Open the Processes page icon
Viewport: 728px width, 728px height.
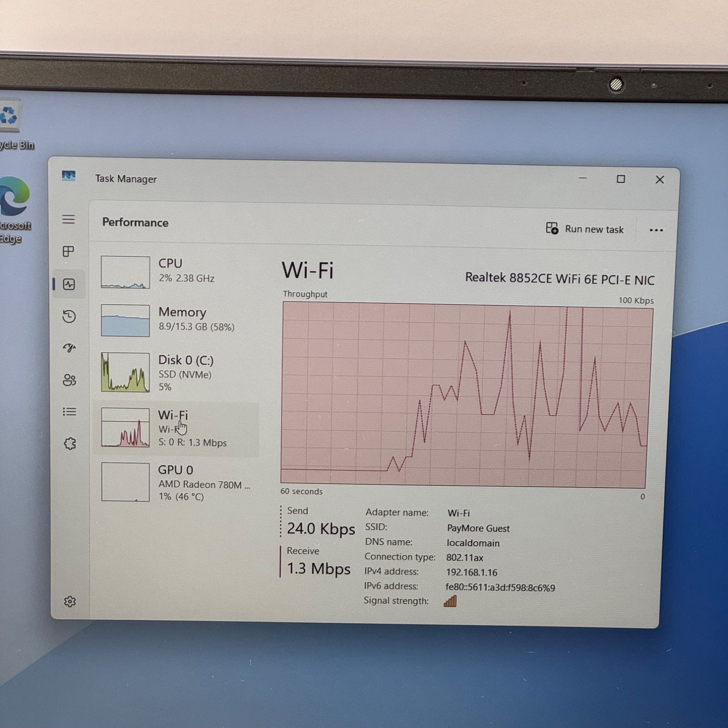tap(68, 251)
